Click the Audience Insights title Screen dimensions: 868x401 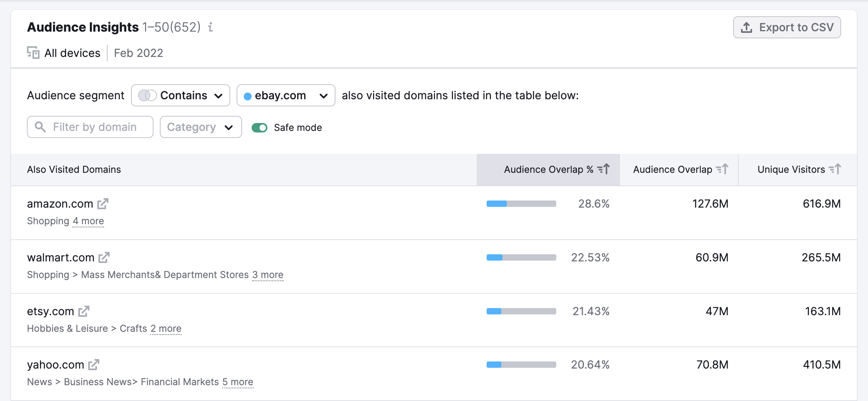[83, 27]
